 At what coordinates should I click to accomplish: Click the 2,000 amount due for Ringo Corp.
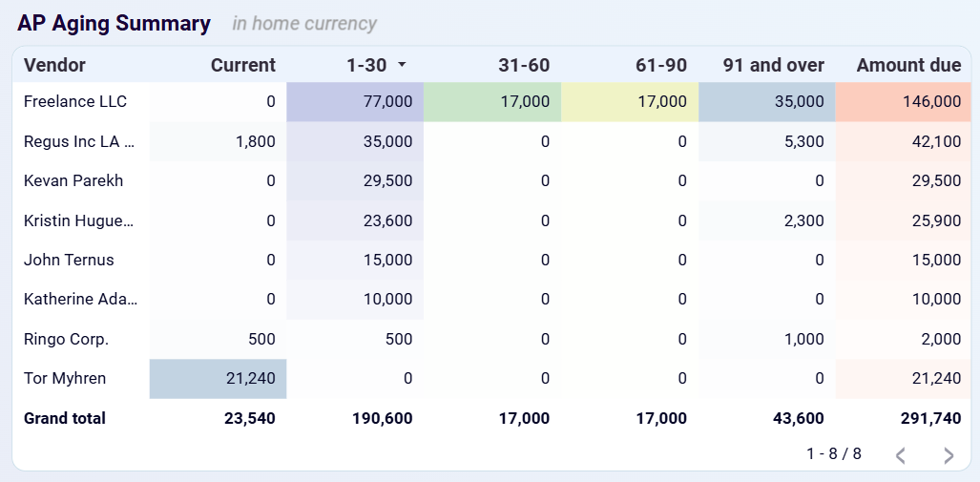(904, 339)
